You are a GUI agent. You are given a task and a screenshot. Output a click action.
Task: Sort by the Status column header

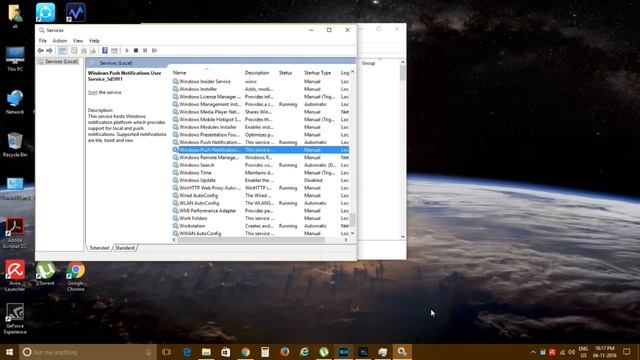pos(285,73)
